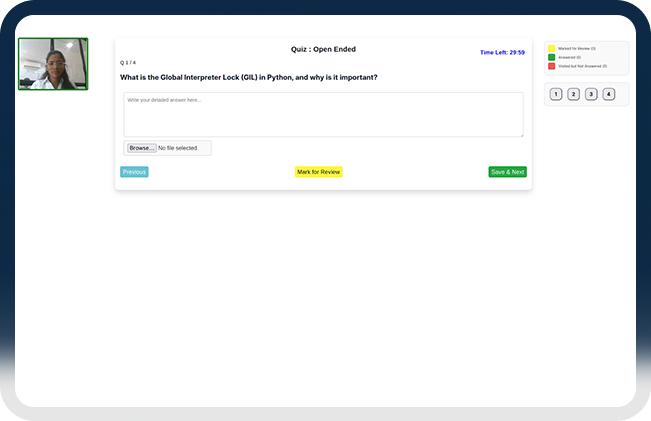Open the Browse file chooser
The image size is (651, 421).
point(142,148)
